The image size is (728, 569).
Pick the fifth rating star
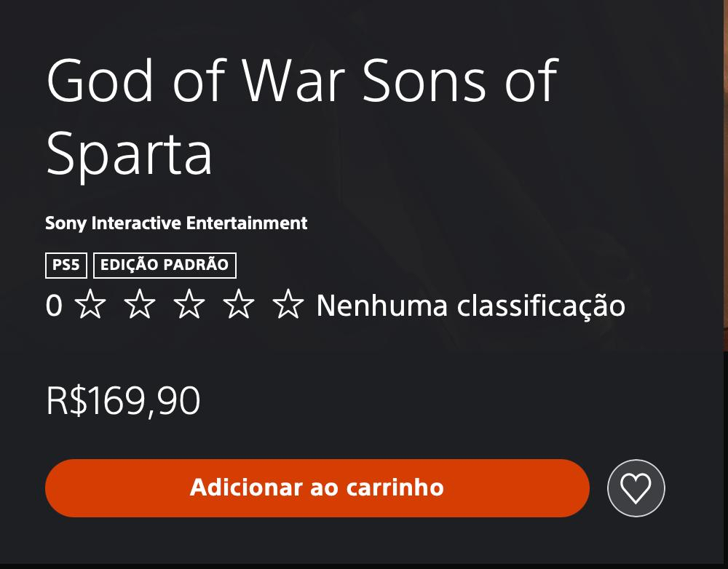click(x=288, y=305)
